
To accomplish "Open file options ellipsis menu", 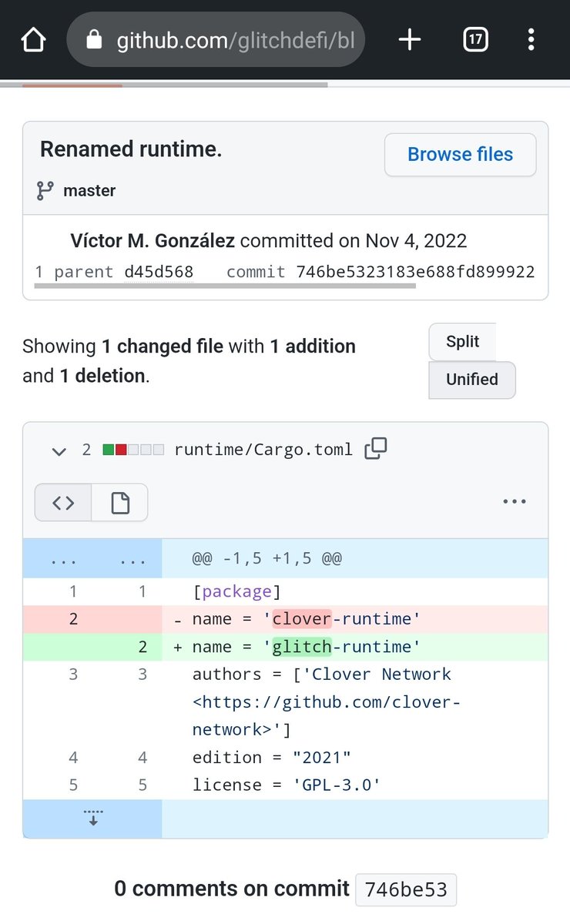I will tap(514, 501).
